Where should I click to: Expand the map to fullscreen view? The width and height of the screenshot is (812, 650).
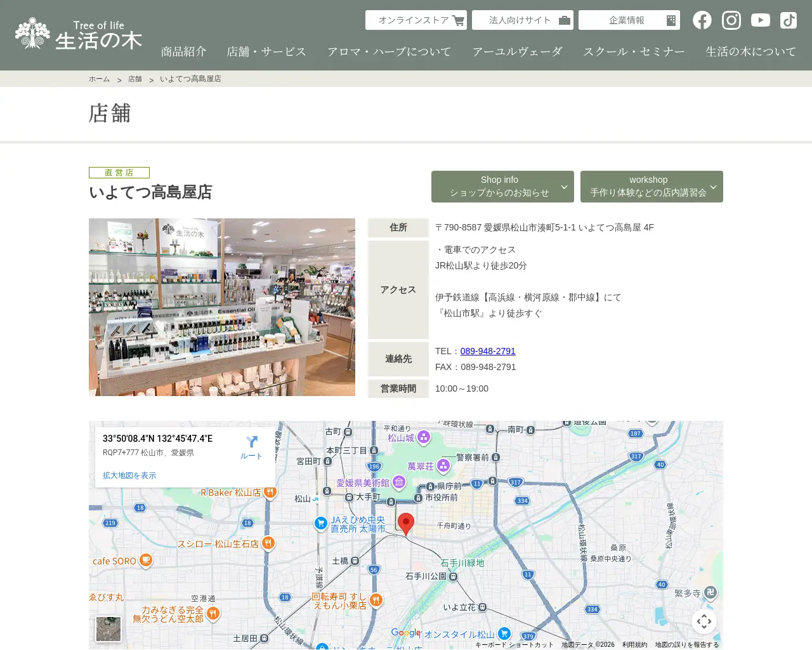tap(704, 621)
